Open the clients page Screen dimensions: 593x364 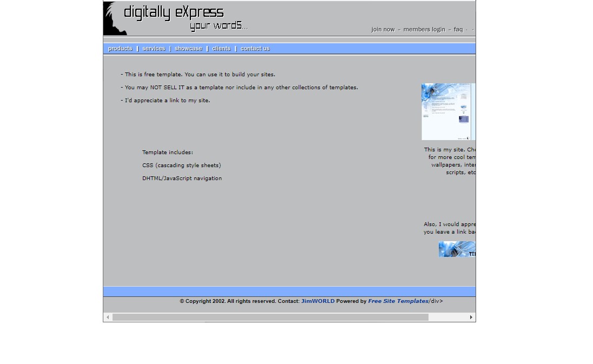click(x=221, y=49)
